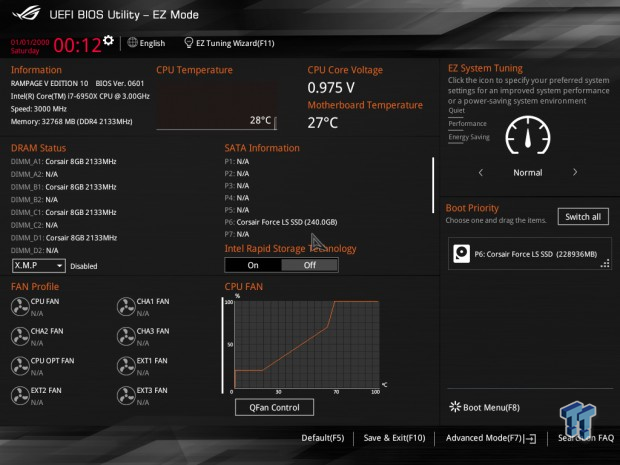This screenshot has height=465, width=620.
Task: Turn Intel Rapid Storage Technology Off
Action: tap(310, 265)
